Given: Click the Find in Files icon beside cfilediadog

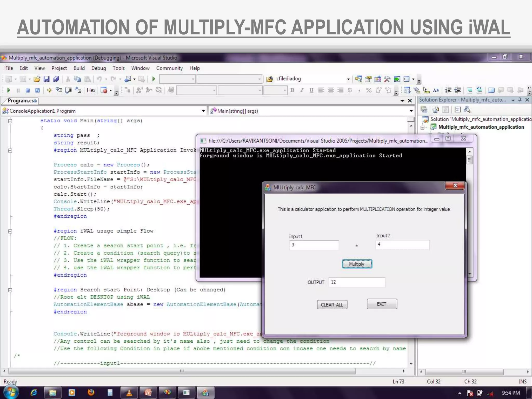Looking at the screenshot, I should 270,79.
